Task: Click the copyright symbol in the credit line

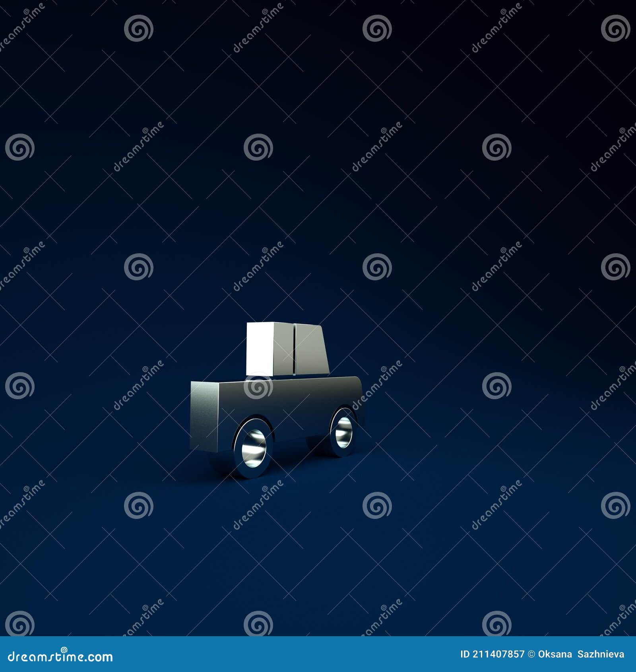Action: point(532,654)
